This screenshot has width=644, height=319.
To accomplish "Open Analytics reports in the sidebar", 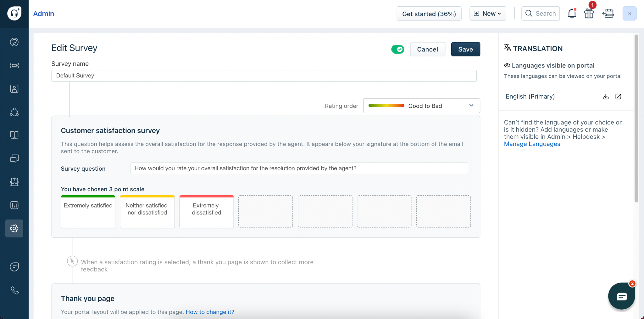I will tap(14, 205).
